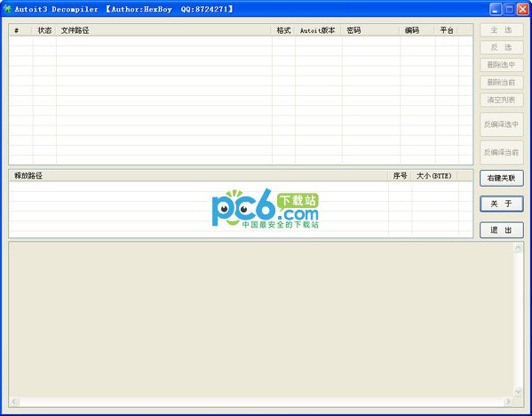Open the 关于 about dialog
The image size is (532, 416).
[502, 204]
